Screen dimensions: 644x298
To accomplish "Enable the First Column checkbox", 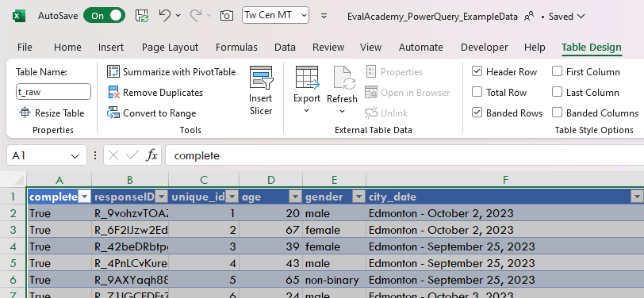I will (x=557, y=71).
